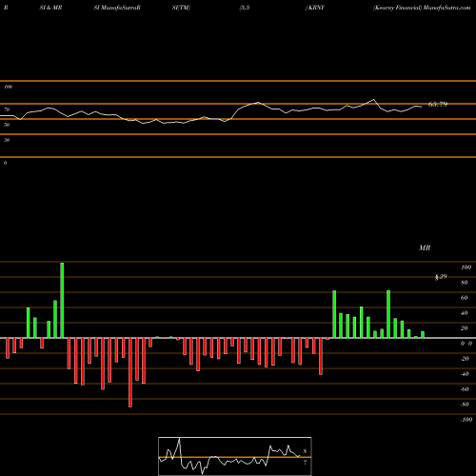Click the MR axis label 40
476x476 pixels.
coord(465,313)
